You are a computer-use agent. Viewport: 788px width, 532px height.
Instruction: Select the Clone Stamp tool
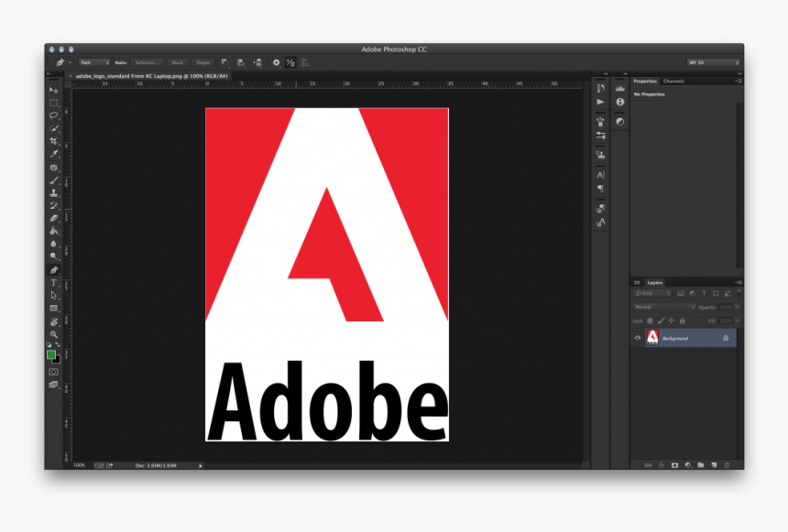pos(54,193)
